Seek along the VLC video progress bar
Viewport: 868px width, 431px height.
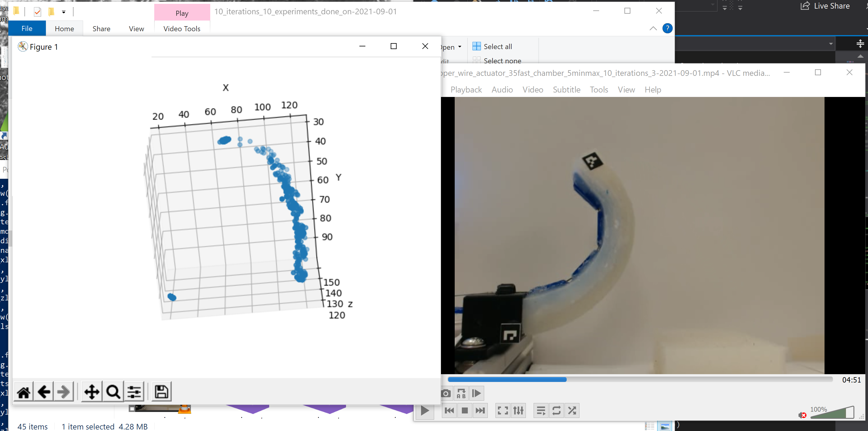pos(640,380)
